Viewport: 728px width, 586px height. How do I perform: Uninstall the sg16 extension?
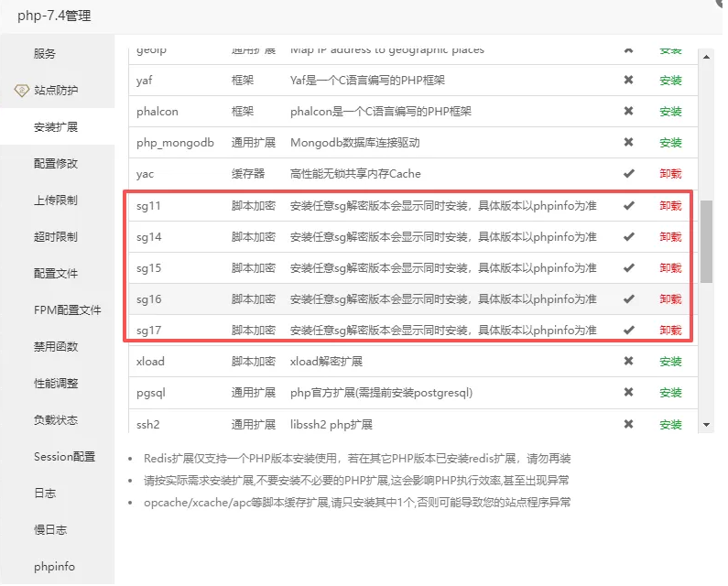click(x=670, y=299)
